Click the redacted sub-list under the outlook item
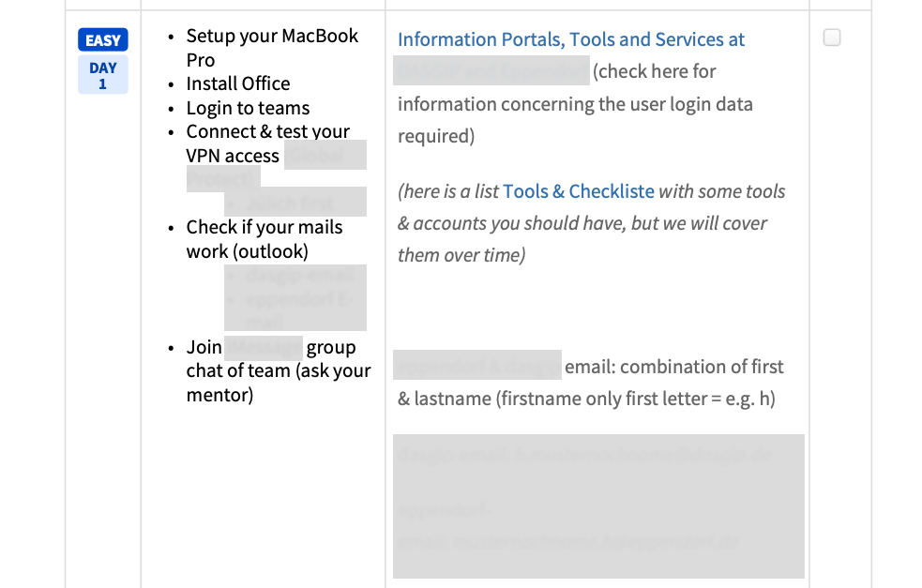This screenshot has height=588, width=922. tap(295, 297)
